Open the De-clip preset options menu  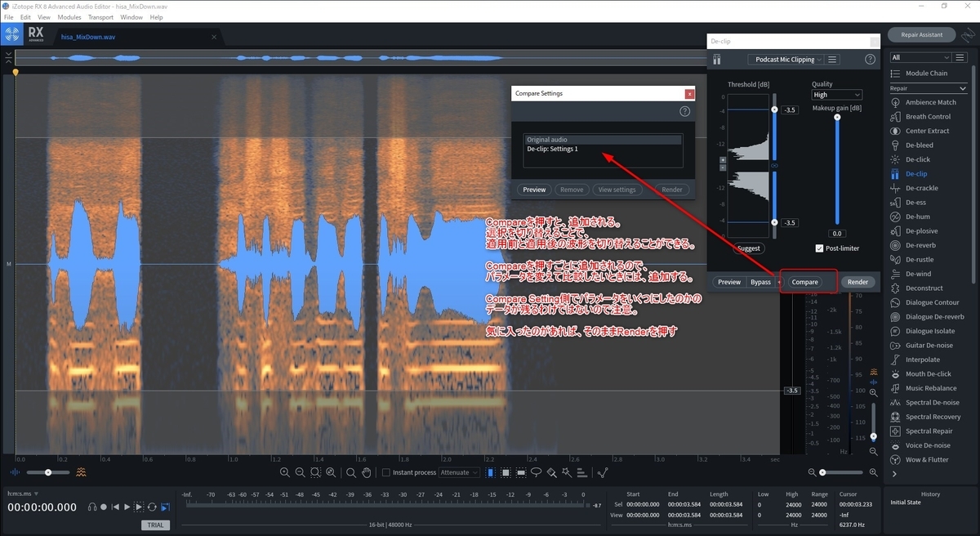pos(832,60)
